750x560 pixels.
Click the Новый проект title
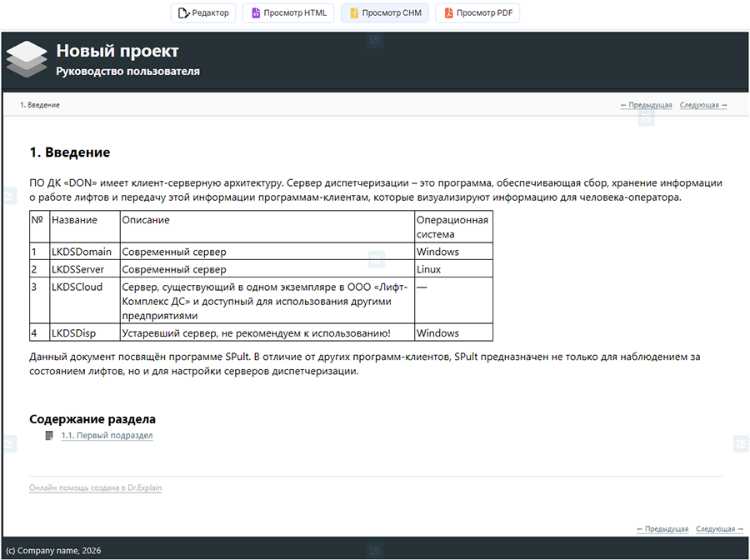(117, 51)
